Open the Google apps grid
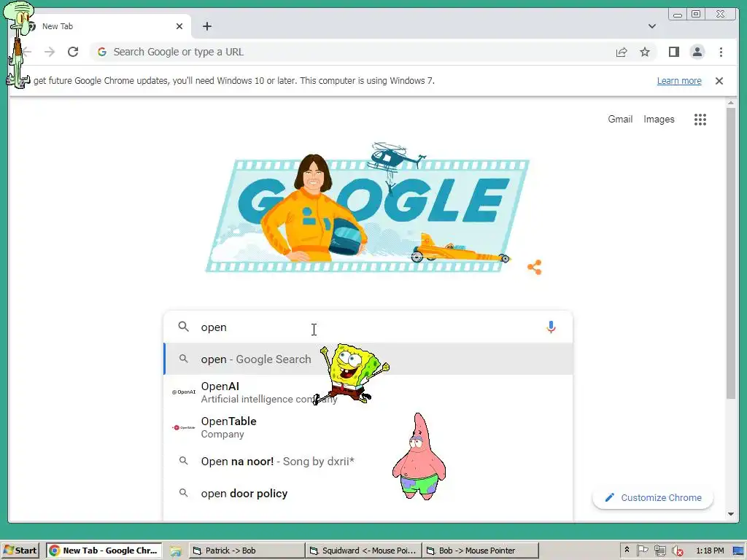The image size is (747, 560). [x=700, y=120]
